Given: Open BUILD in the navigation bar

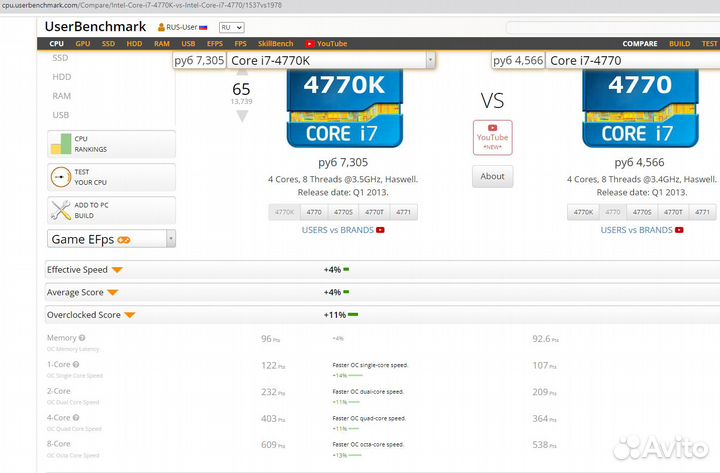Looking at the screenshot, I should 680,44.
